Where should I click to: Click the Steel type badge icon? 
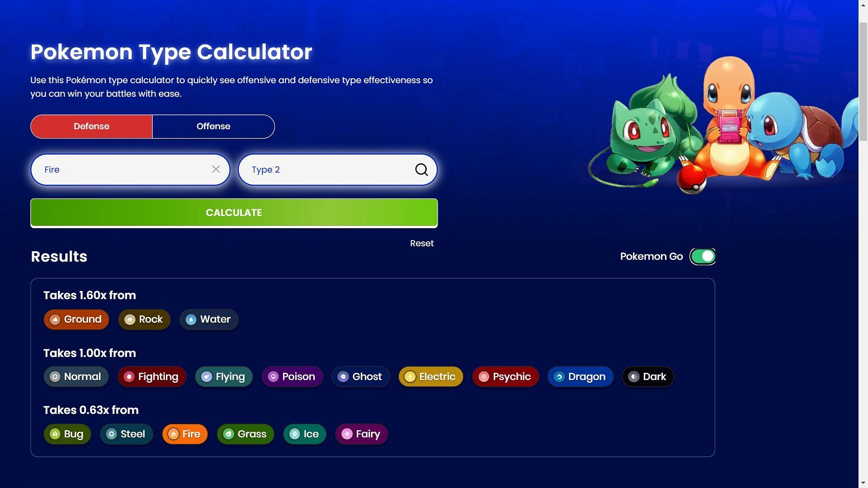(112, 434)
